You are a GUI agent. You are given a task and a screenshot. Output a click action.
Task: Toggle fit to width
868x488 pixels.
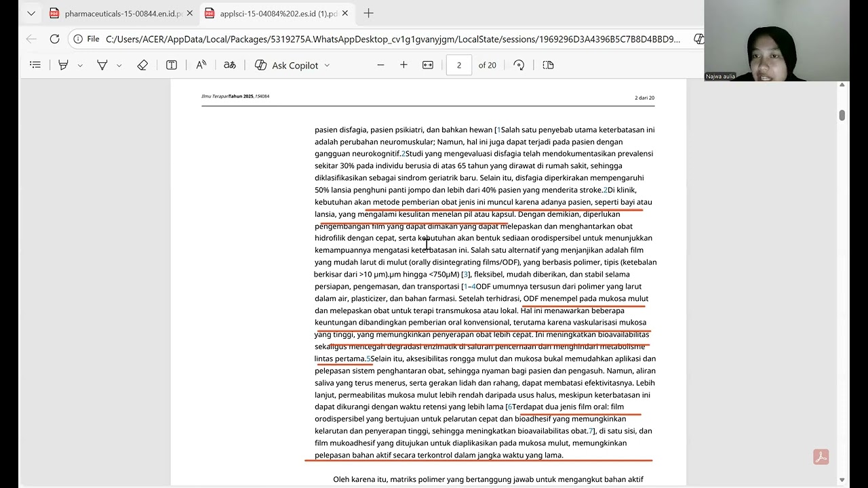point(428,65)
